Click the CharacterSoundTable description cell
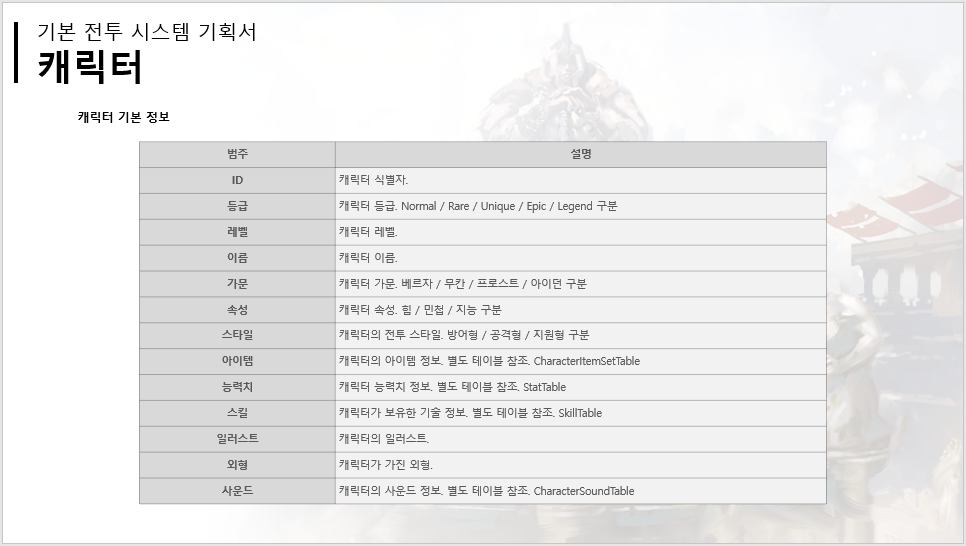 [580, 491]
